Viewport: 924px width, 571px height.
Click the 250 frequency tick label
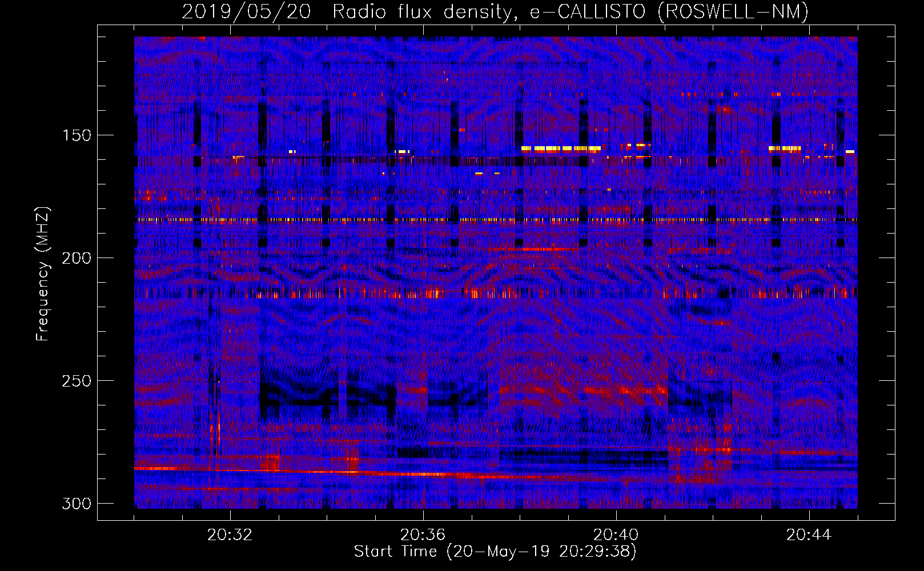tap(77, 381)
